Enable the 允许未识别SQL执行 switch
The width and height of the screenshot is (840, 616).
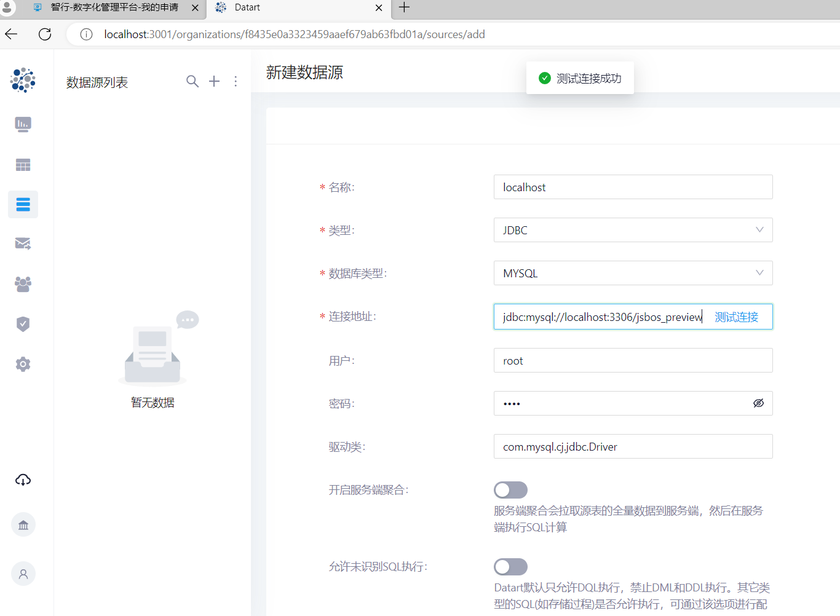pos(510,567)
